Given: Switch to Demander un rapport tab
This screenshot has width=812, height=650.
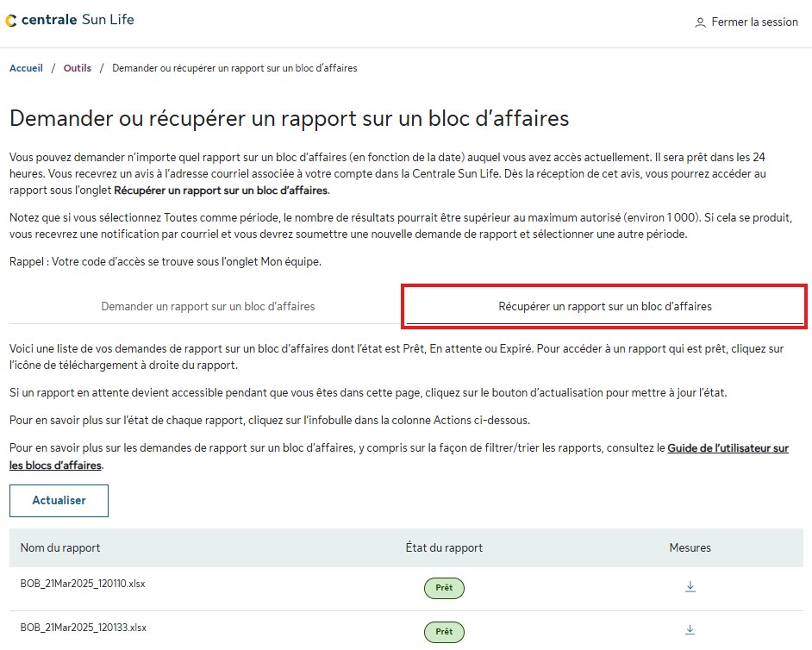Looking at the screenshot, I should (x=208, y=306).
